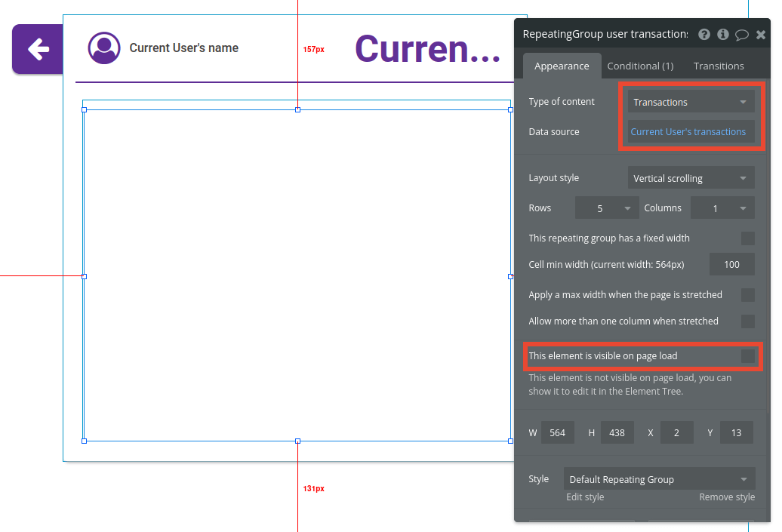Enable 'Allow more than one column when stretched'
782x532 pixels.
pyautogui.click(x=748, y=321)
